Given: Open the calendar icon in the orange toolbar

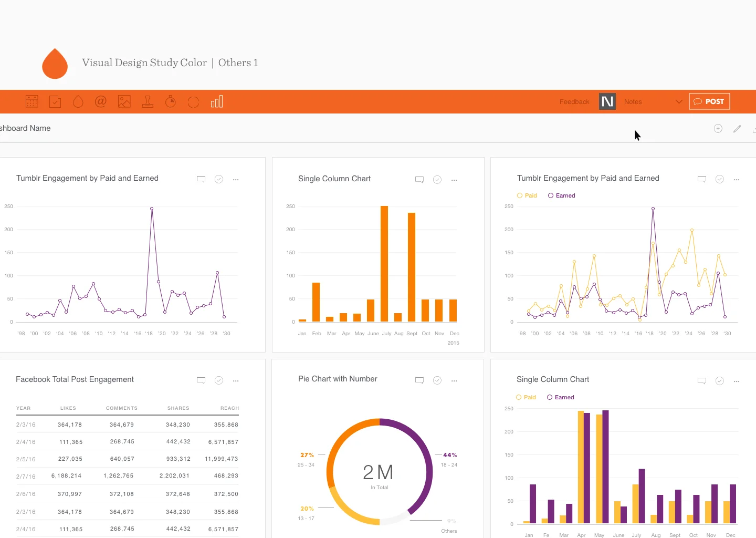Looking at the screenshot, I should click(x=32, y=101).
